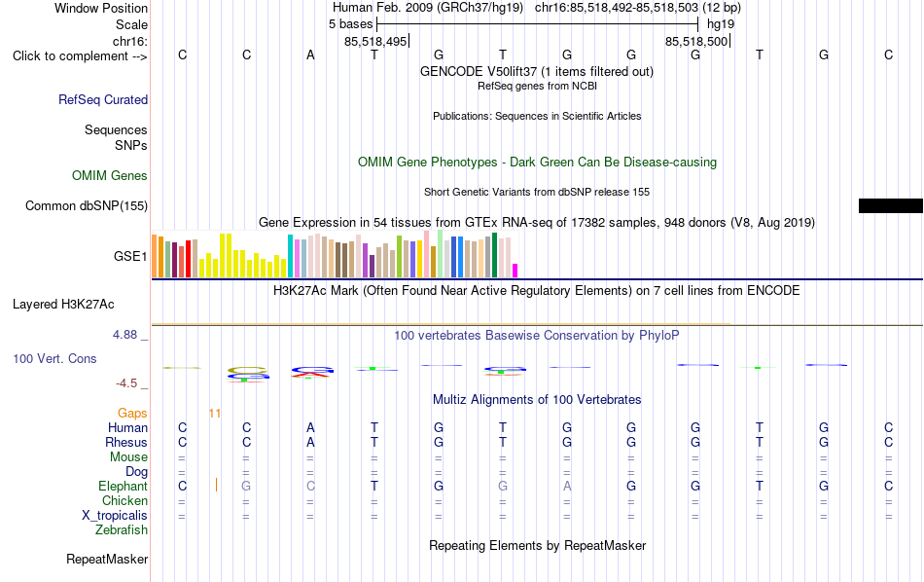Click the H3K27Ac Mark ENCODE track title
The width and height of the screenshot is (924, 582).
coord(537,291)
